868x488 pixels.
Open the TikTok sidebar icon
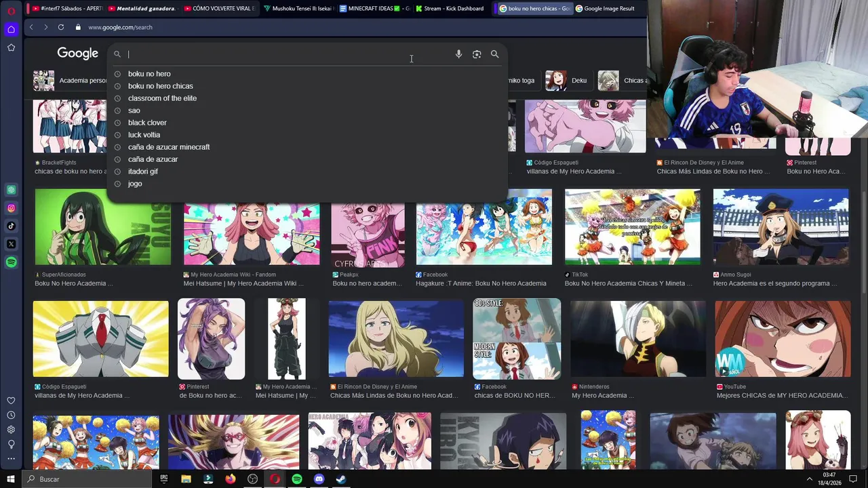pyautogui.click(x=11, y=226)
